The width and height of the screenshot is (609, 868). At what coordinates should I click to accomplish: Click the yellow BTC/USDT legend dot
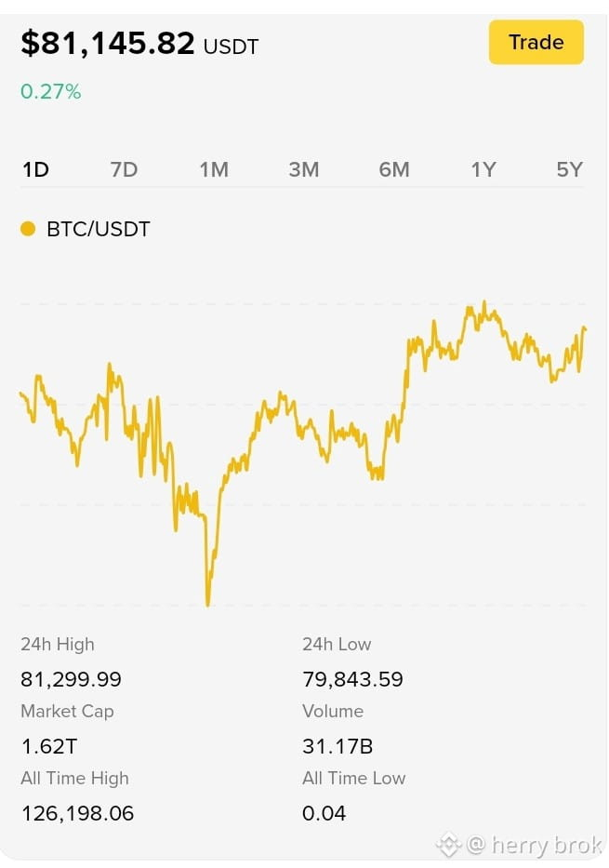tap(28, 229)
